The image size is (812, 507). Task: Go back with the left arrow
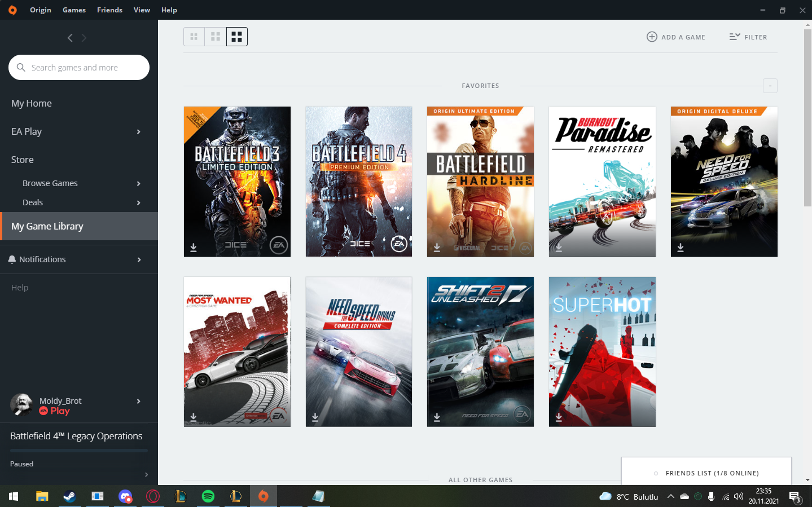tap(70, 38)
